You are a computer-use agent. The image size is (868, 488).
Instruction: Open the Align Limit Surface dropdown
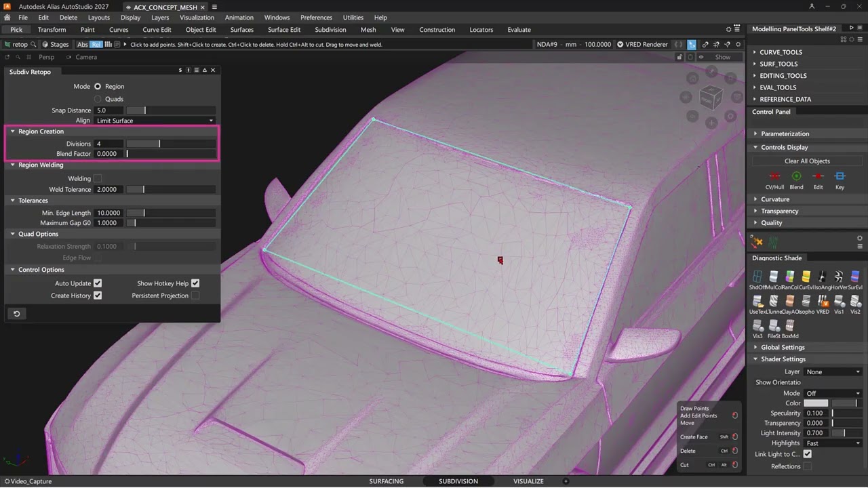[x=155, y=121]
